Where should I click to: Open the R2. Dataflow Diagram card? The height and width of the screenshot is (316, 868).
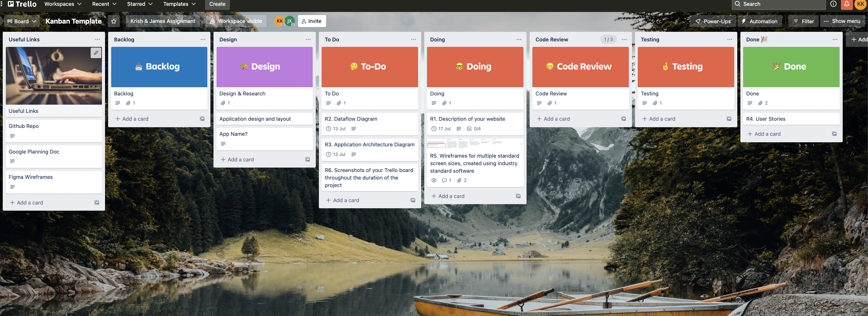(370, 124)
